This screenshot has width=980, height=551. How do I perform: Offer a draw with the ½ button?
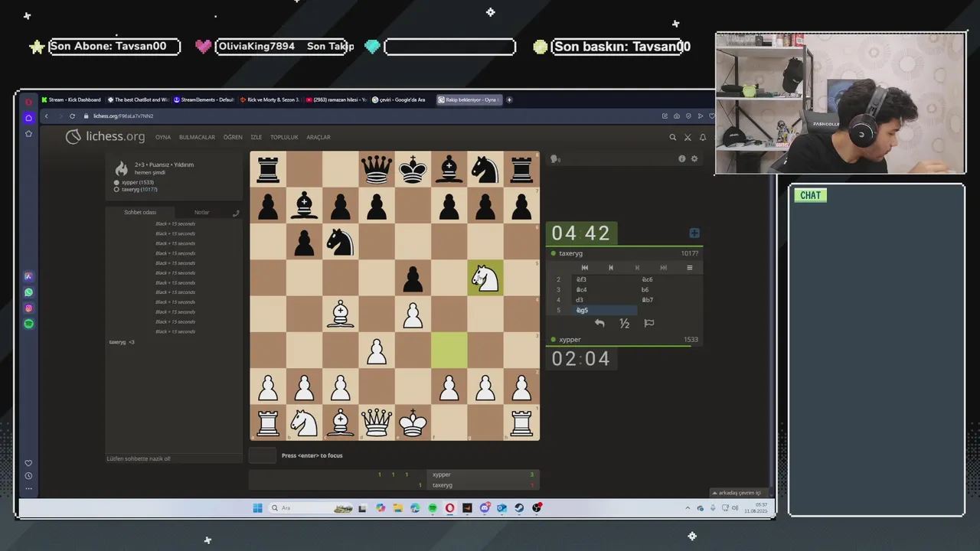(624, 323)
